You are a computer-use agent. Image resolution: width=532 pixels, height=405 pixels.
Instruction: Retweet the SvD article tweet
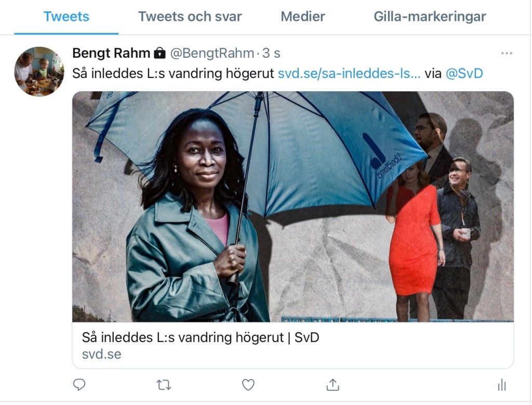point(164,385)
